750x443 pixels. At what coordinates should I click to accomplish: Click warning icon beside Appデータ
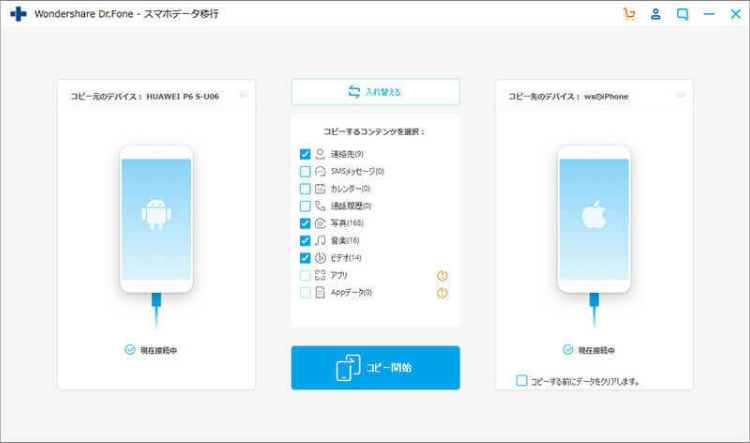coord(442,293)
